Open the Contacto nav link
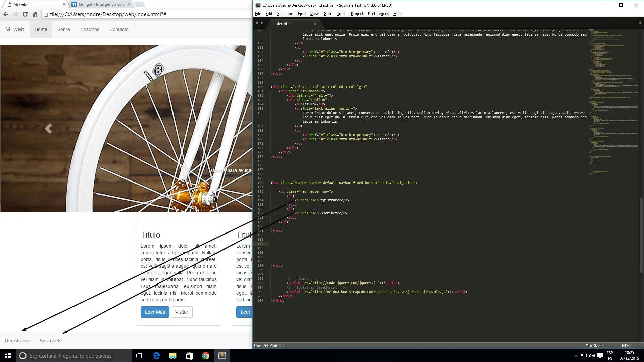Image resolution: width=644 pixels, height=362 pixels. pos(119,29)
